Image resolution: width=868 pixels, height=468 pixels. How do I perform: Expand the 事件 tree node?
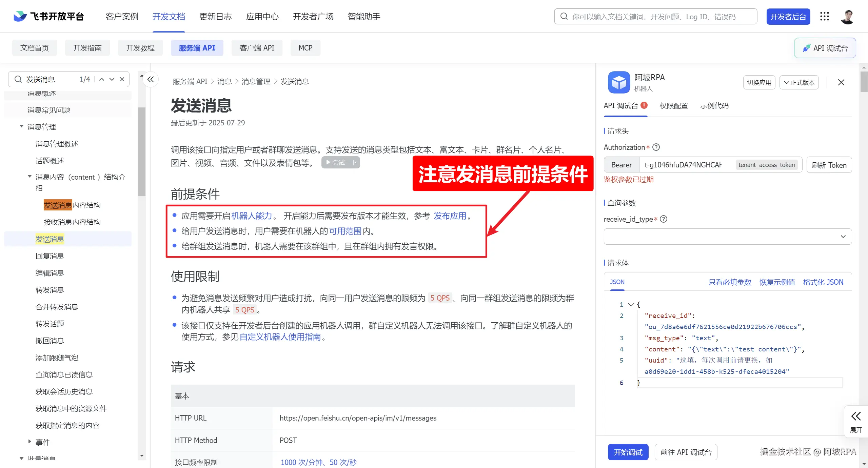(x=29, y=442)
